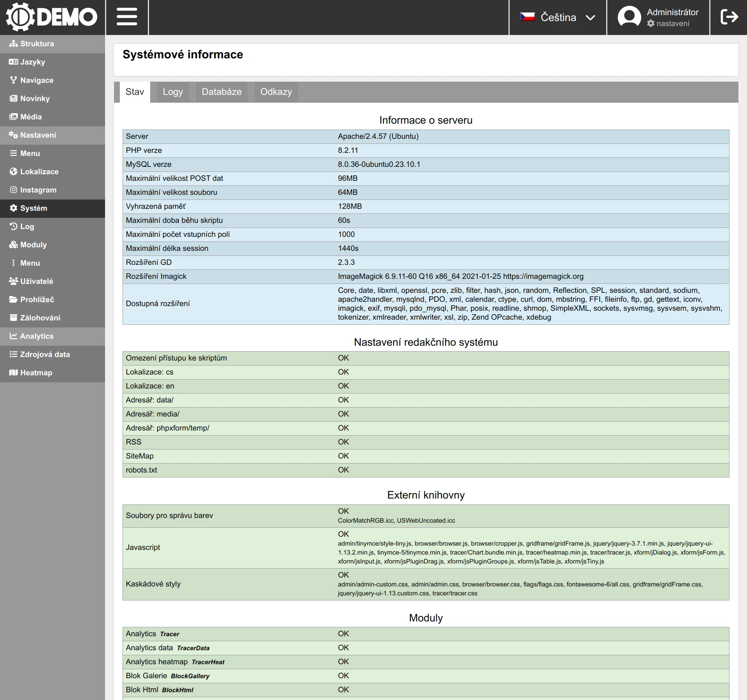Expand the Analytics sidebar group
This screenshot has height=700, width=747.
[37, 336]
